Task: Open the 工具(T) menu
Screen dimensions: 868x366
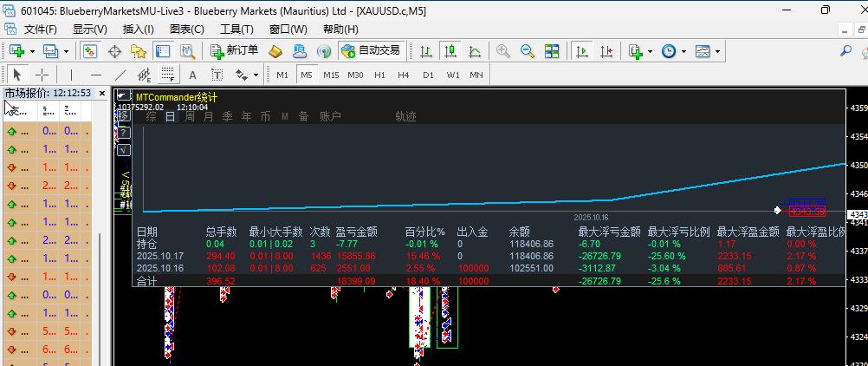Action: coord(236,29)
